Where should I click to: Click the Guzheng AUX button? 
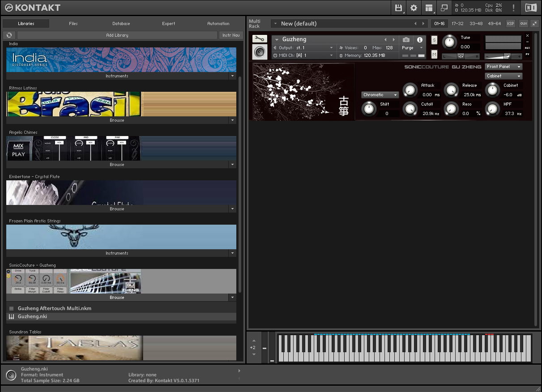click(x=527, y=48)
